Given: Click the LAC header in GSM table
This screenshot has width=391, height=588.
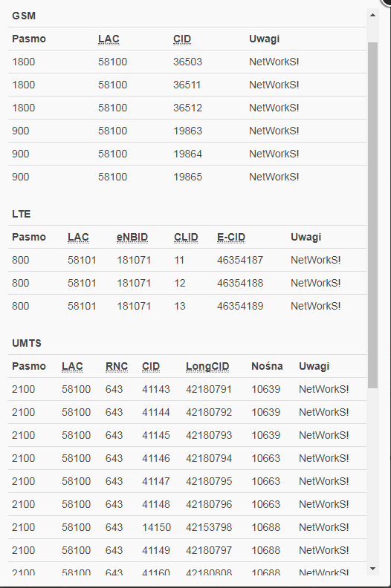Looking at the screenshot, I should (109, 39).
